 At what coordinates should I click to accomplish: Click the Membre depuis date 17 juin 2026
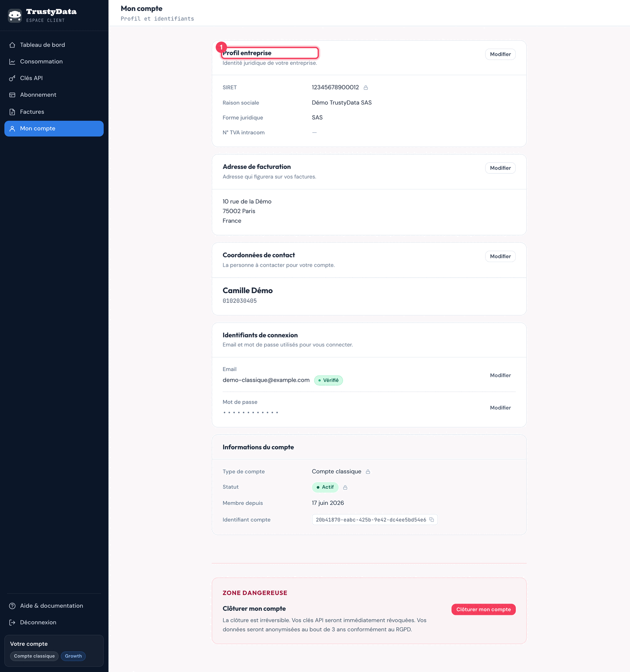coord(328,503)
